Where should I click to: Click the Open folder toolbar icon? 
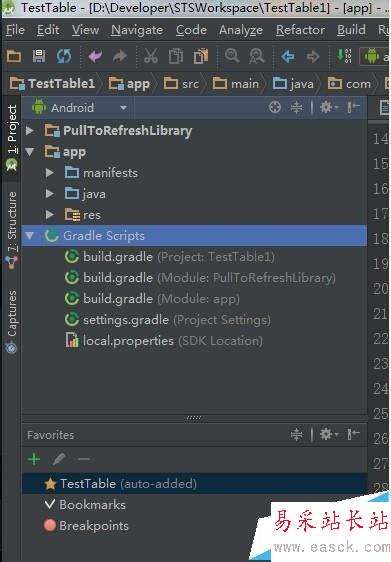coord(14,56)
